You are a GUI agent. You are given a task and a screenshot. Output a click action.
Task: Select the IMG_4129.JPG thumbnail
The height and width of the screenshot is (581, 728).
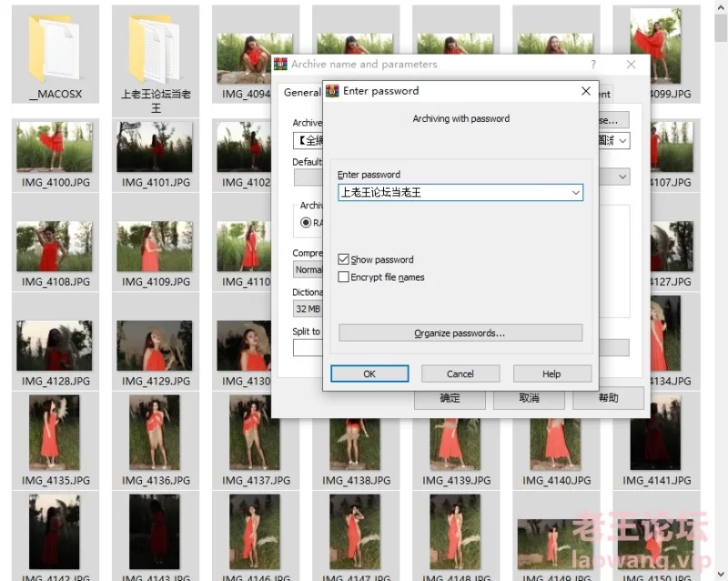click(155, 346)
